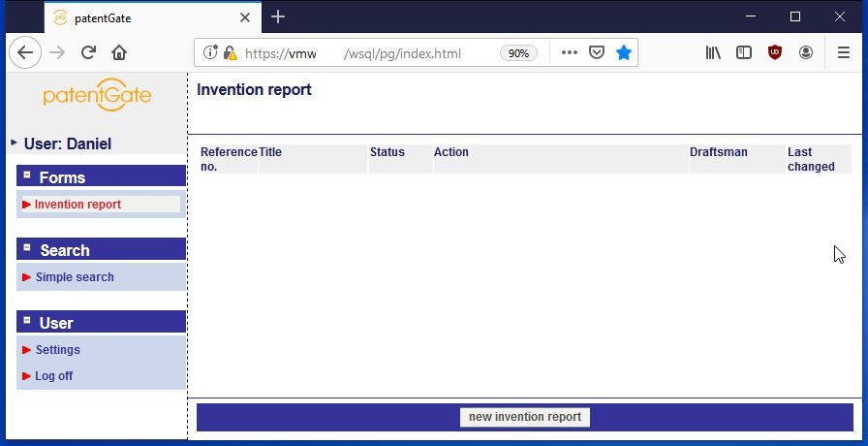Open the Firefox account avatar icon
This screenshot has width=868, height=446.
point(806,52)
